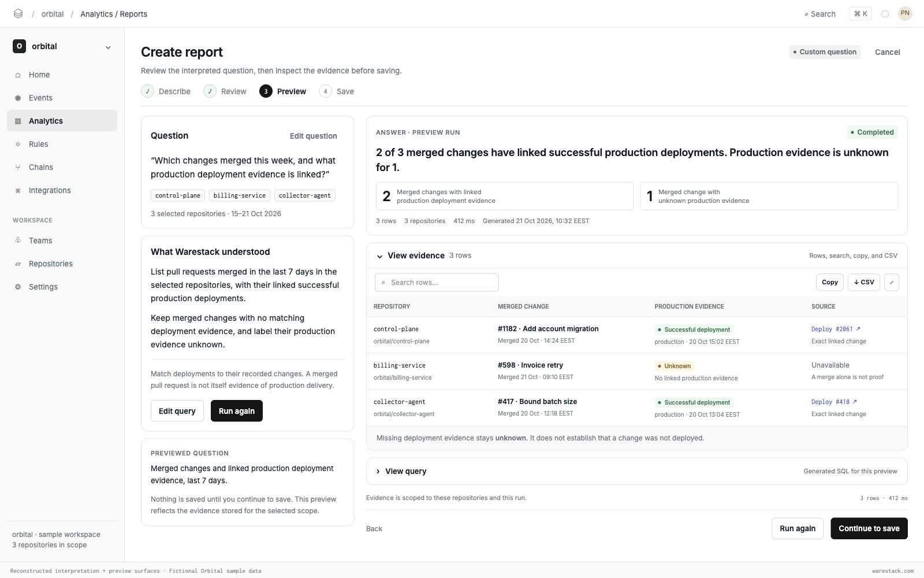The height and width of the screenshot is (578, 924).
Task: Select the Save step
Action: coord(337,91)
